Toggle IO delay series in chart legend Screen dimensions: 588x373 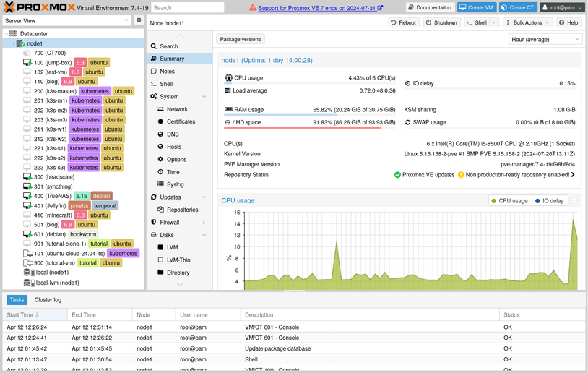click(x=549, y=201)
